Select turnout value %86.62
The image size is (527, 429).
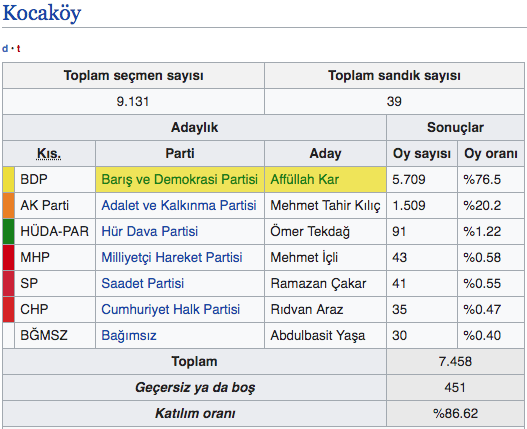coord(455,413)
